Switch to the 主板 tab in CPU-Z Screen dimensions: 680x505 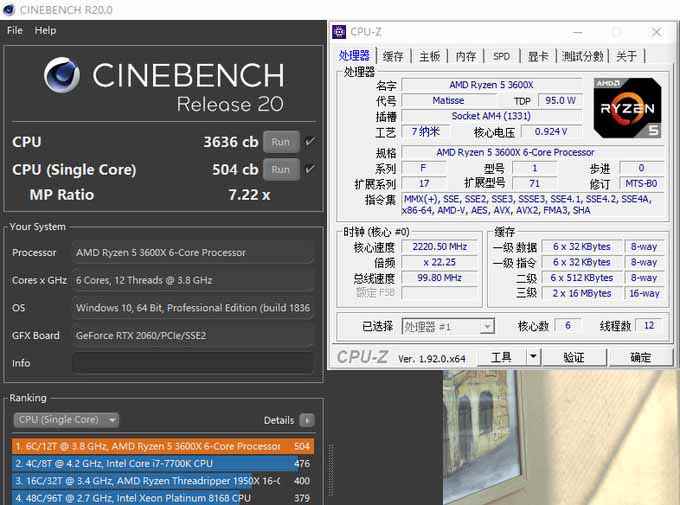tap(430, 56)
